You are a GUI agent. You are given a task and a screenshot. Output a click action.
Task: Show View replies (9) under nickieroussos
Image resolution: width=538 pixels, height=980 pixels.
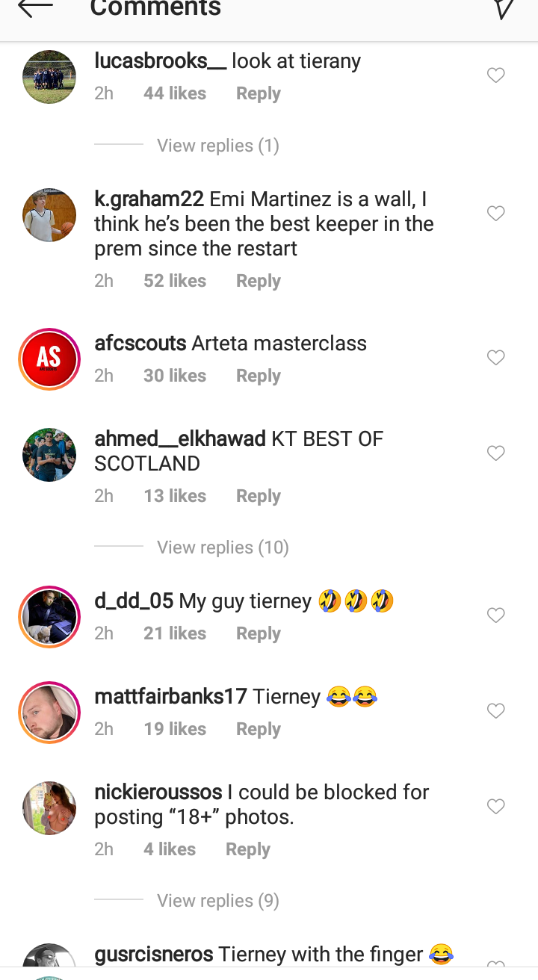(x=218, y=901)
